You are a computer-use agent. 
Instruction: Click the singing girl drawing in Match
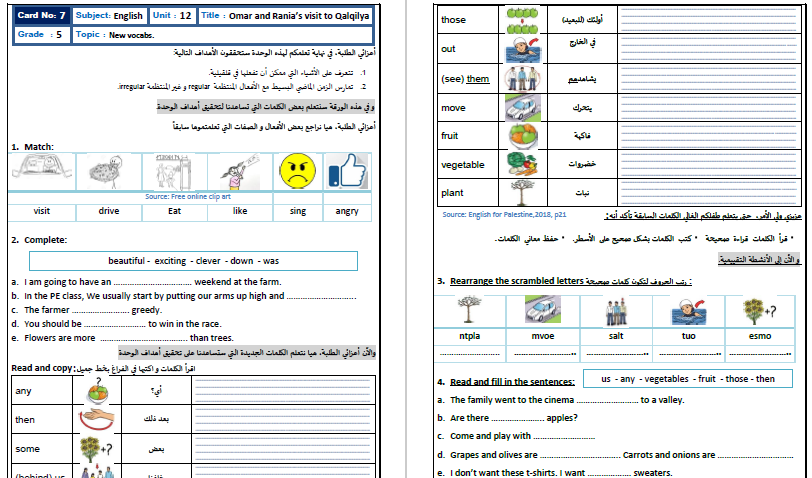tap(239, 171)
